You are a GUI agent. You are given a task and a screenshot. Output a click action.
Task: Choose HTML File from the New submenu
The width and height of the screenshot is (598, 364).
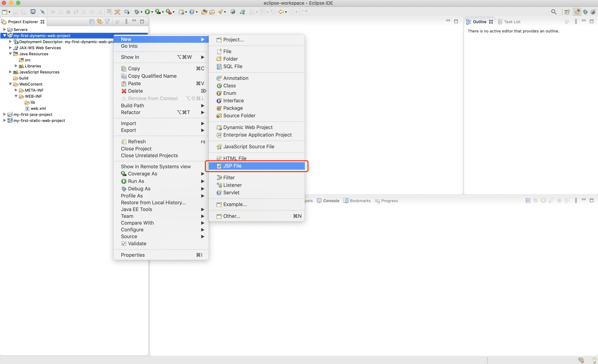click(257, 158)
